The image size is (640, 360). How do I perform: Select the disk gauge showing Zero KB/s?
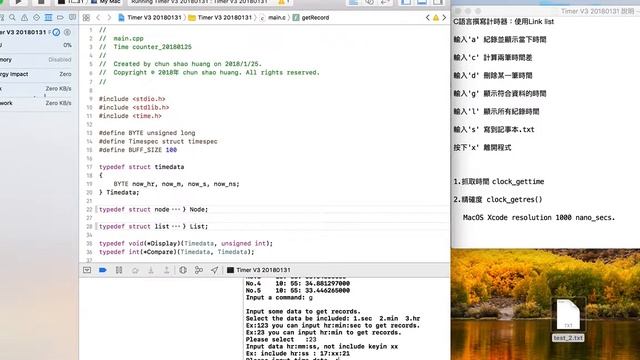[36, 89]
